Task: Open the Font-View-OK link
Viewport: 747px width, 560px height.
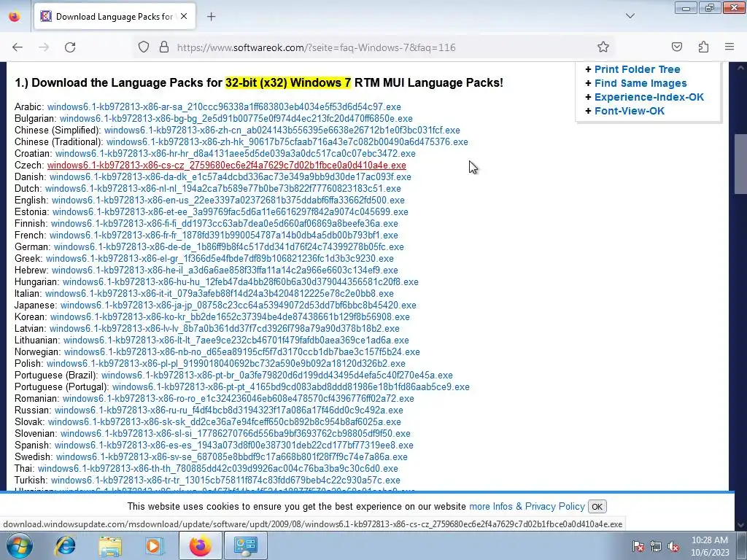Action: [x=630, y=111]
